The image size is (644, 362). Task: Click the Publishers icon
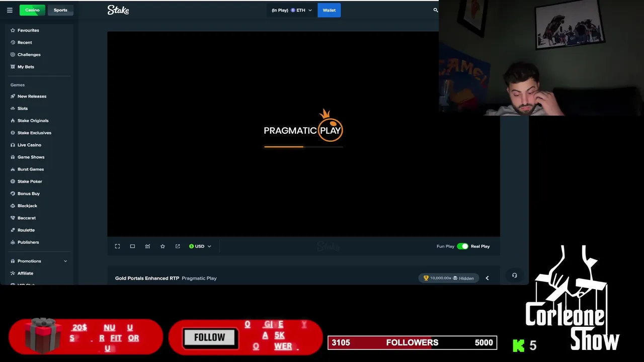pyautogui.click(x=13, y=242)
